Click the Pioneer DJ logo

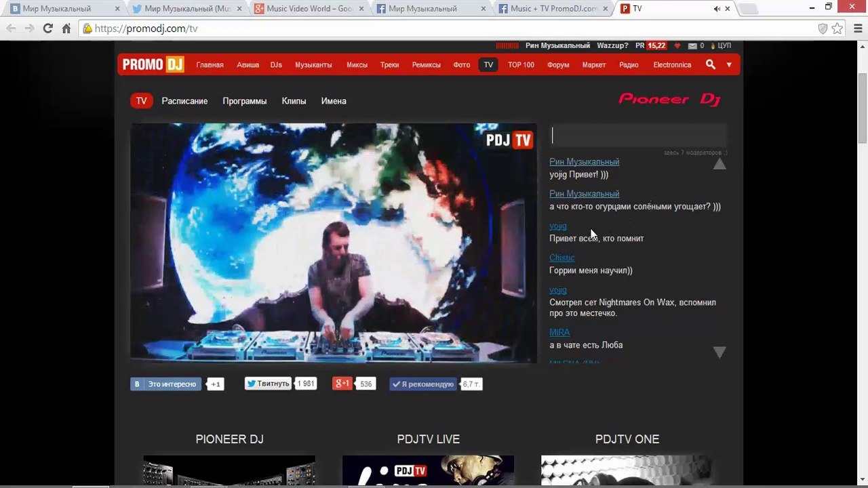point(670,100)
